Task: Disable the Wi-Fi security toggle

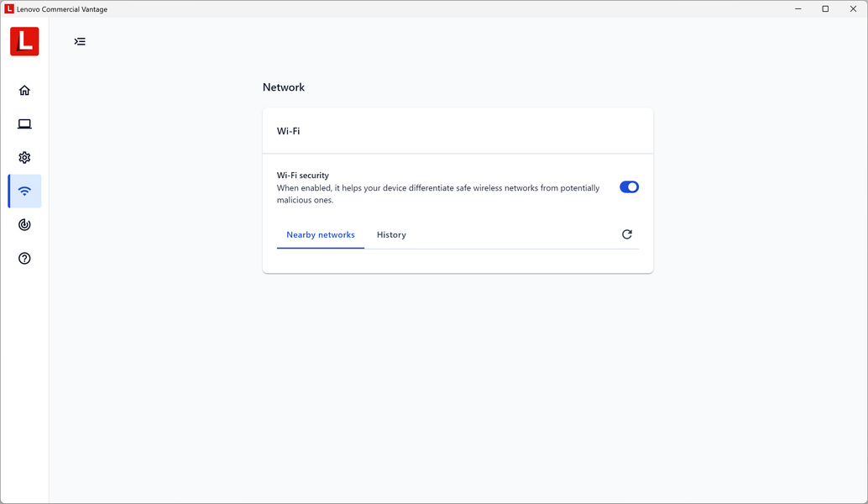Action: coord(629,187)
